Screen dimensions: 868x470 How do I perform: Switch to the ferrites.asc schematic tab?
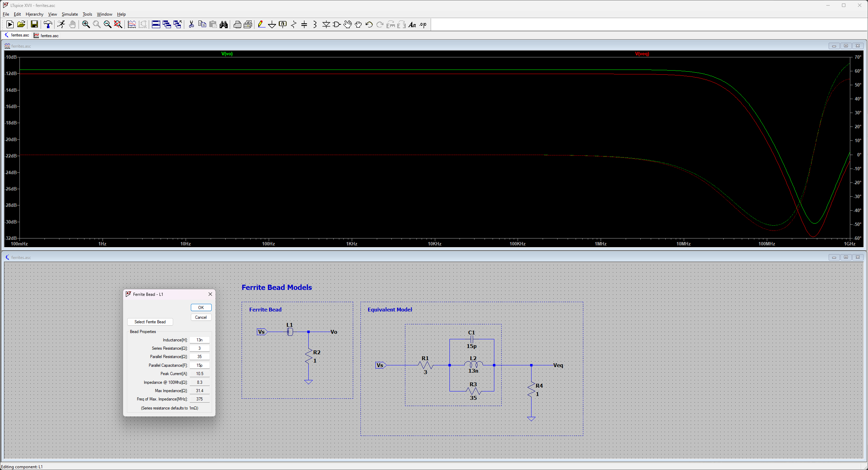click(17, 35)
